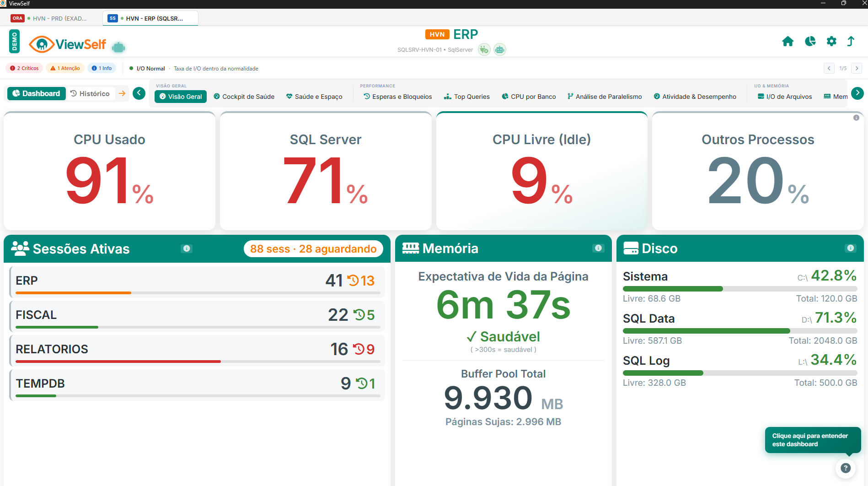Click the Memória chip icon
Image resolution: width=868 pixels, height=486 pixels.
(x=411, y=248)
